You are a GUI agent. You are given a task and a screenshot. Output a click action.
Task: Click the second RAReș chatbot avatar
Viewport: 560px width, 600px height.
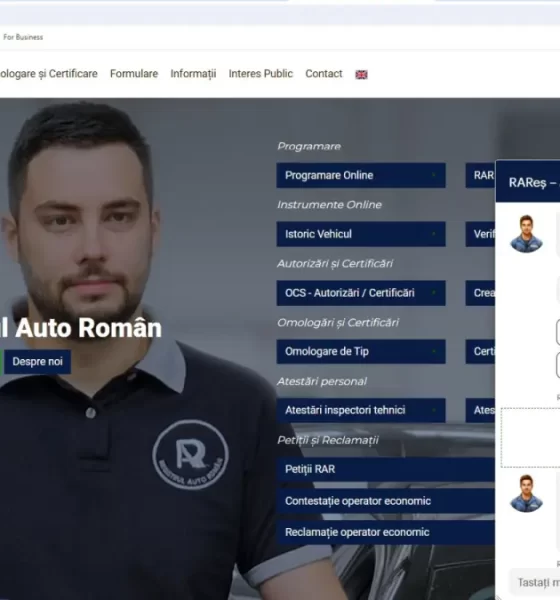(x=526, y=493)
